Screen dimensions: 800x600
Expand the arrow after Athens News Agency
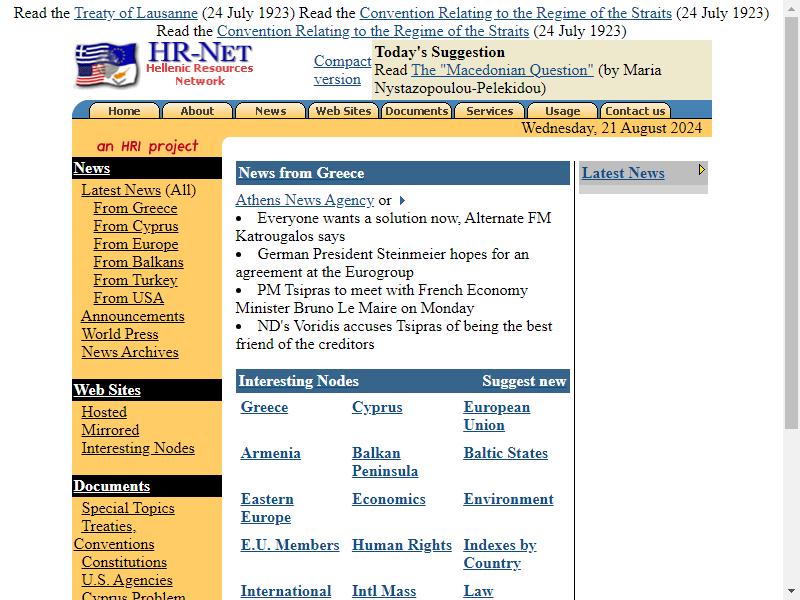[402, 201]
